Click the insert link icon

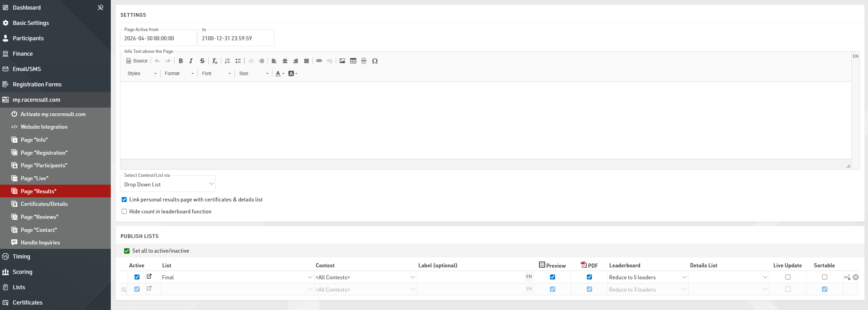pos(319,61)
